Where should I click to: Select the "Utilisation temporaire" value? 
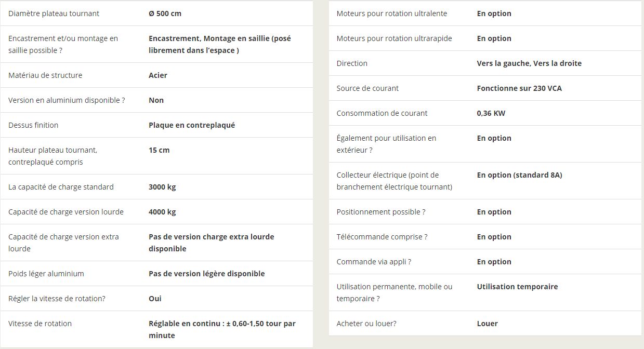click(517, 287)
